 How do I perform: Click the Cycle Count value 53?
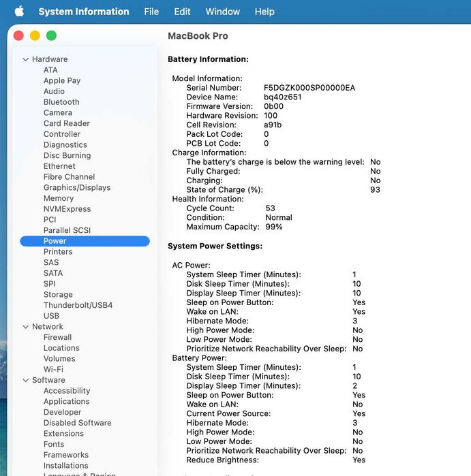(x=270, y=208)
